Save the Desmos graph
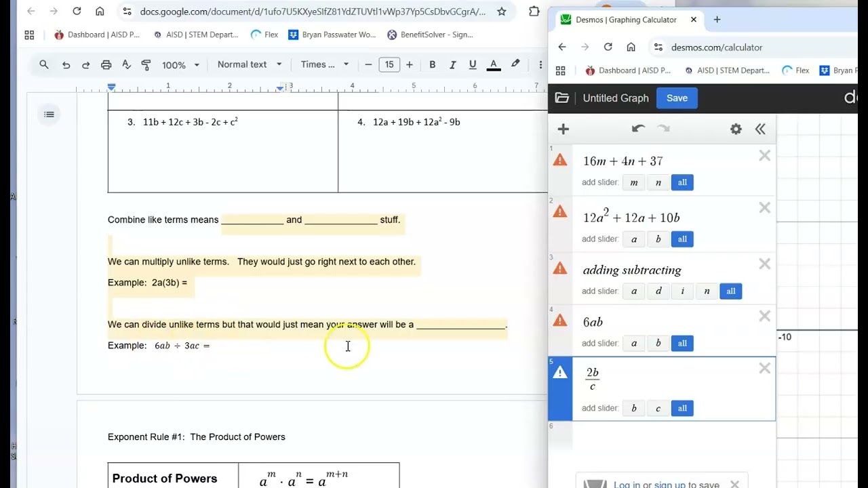868x488 pixels. 677,98
